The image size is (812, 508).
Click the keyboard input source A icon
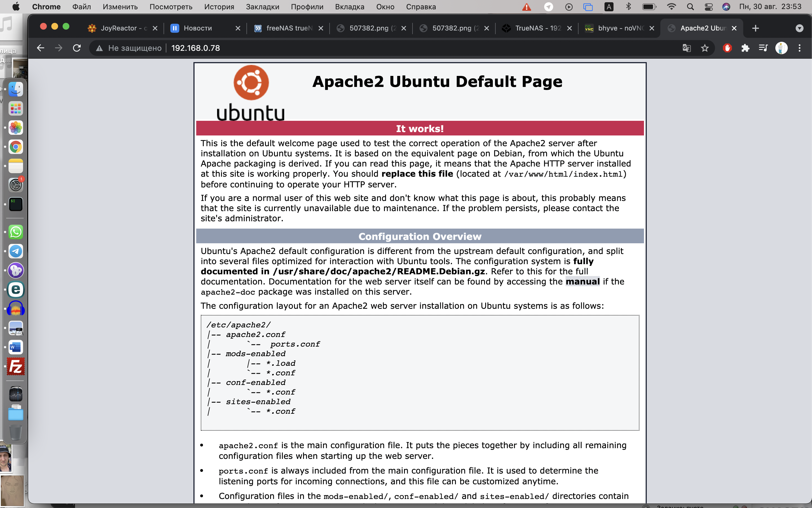pos(609,7)
